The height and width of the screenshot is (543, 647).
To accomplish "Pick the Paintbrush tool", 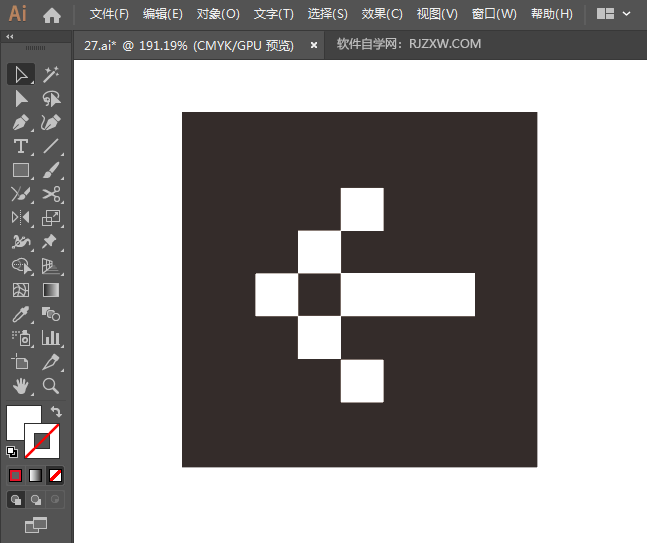I will point(51,170).
